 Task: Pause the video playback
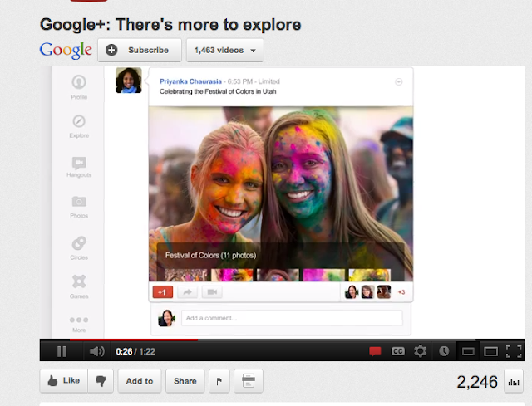62,351
